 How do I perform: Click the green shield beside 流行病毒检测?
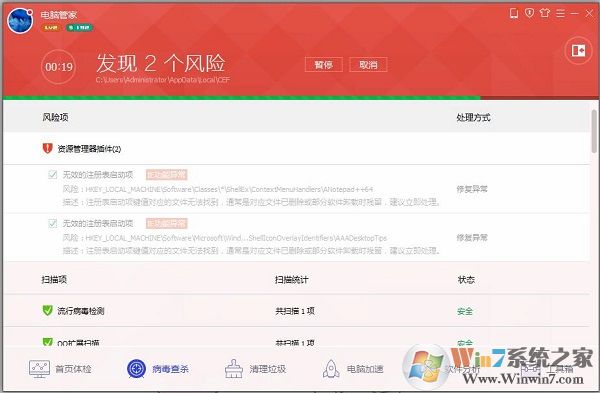tap(47, 310)
